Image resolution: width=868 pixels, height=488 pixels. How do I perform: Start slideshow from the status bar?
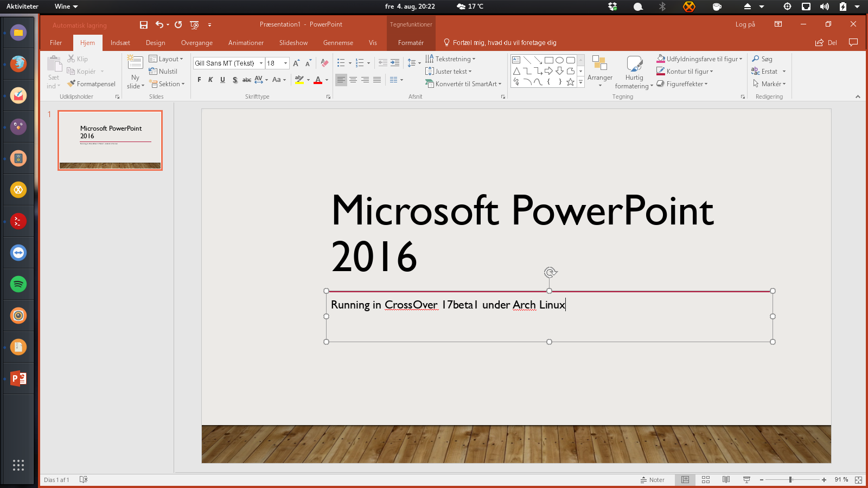coord(746,480)
